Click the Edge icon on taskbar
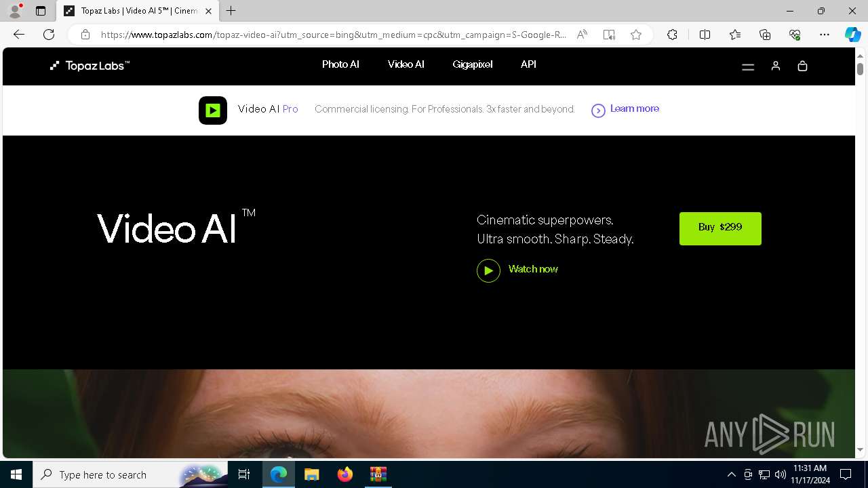This screenshot has height=488, width=868. point(279,474)
